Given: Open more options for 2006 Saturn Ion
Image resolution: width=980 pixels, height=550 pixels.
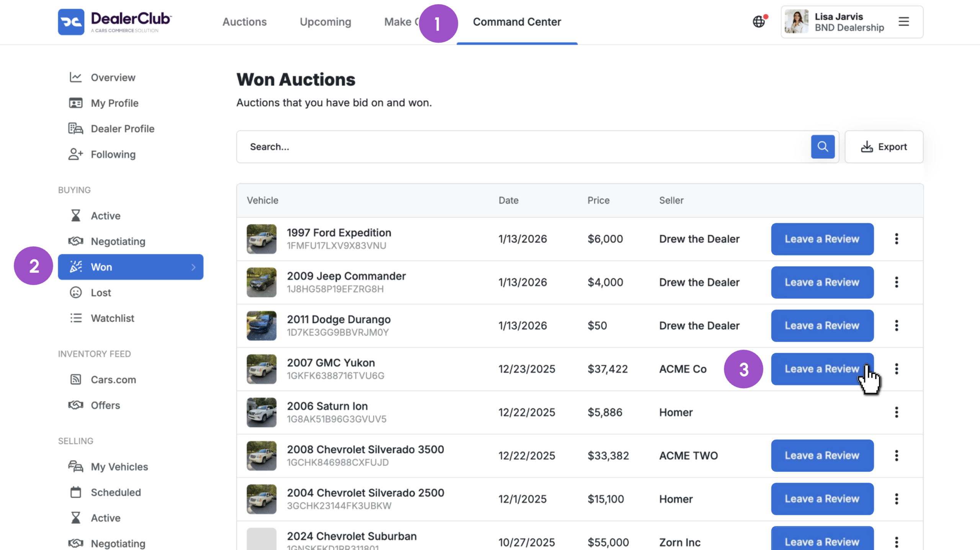Looking at the screenshot, I should point(897,412).
